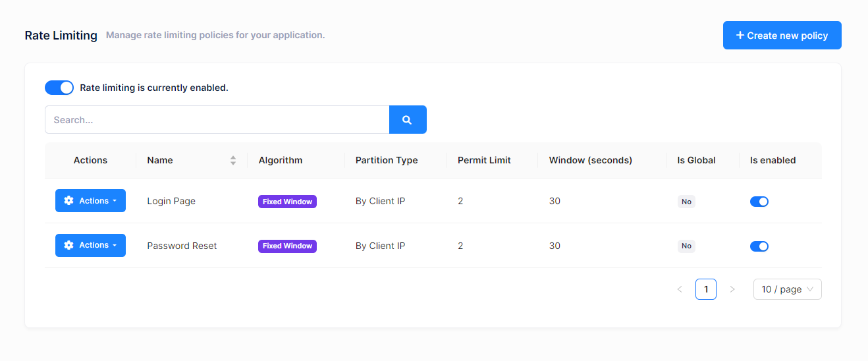
Task: Open the 10 / page size dropdown
Action: (788, 289)
